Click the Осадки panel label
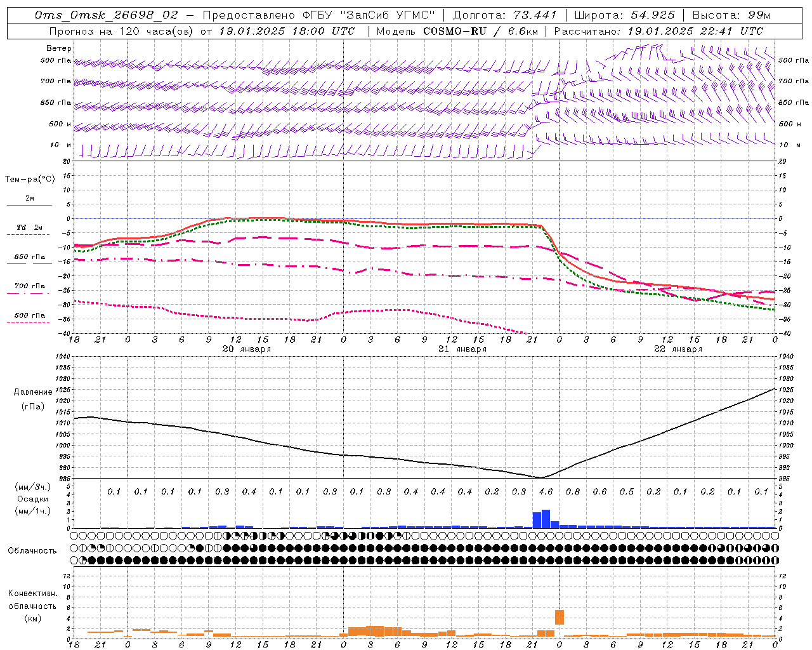The width and height of the screenshot is (812, 650). (x=32, y=499)
